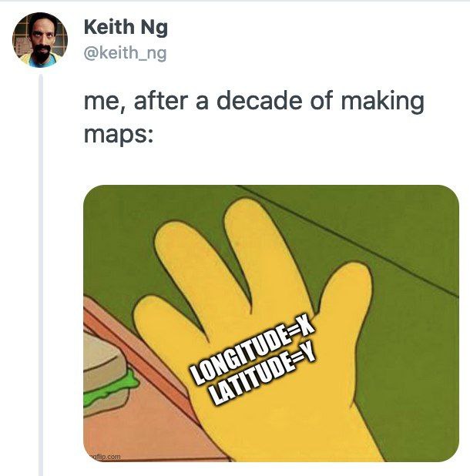470x476 pixels.
Task: Click the green lettuce in the sandwich
Action: [117, 388]
